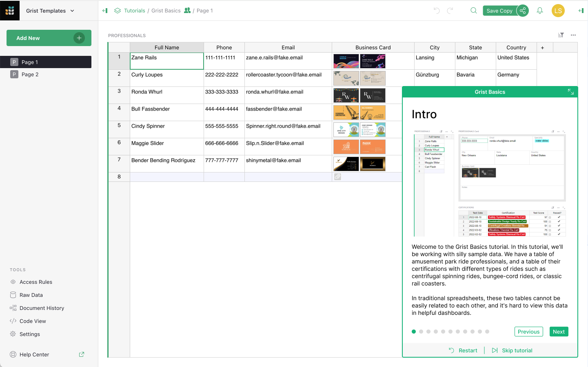Minimize the Grist Basics tutorial popup
The height and width of the screenshot is (367, 588).
click(570, 92)
